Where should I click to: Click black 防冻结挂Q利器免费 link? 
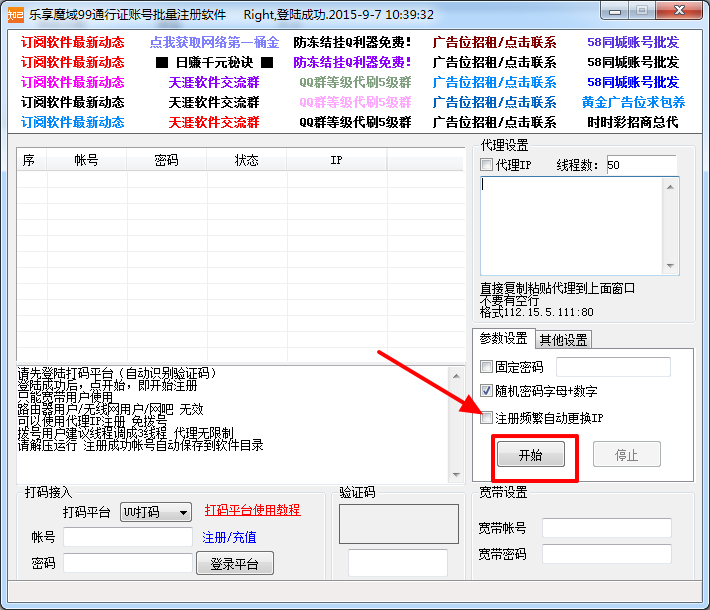[x=352, y=42]
